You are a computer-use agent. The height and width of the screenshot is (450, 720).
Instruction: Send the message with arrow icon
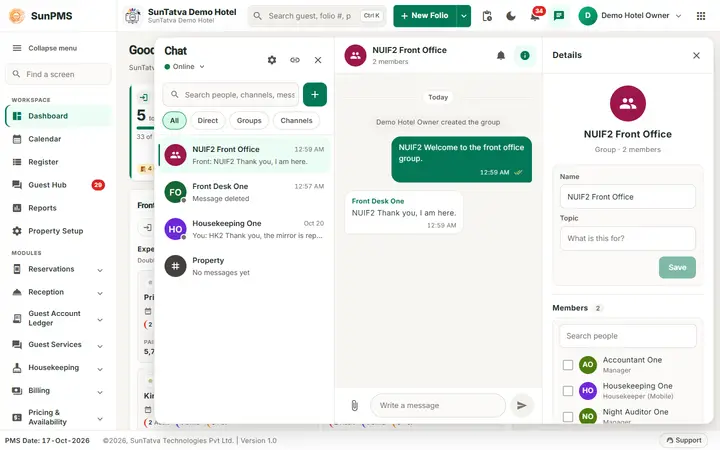pyautogui.click(x=522, y=405)
